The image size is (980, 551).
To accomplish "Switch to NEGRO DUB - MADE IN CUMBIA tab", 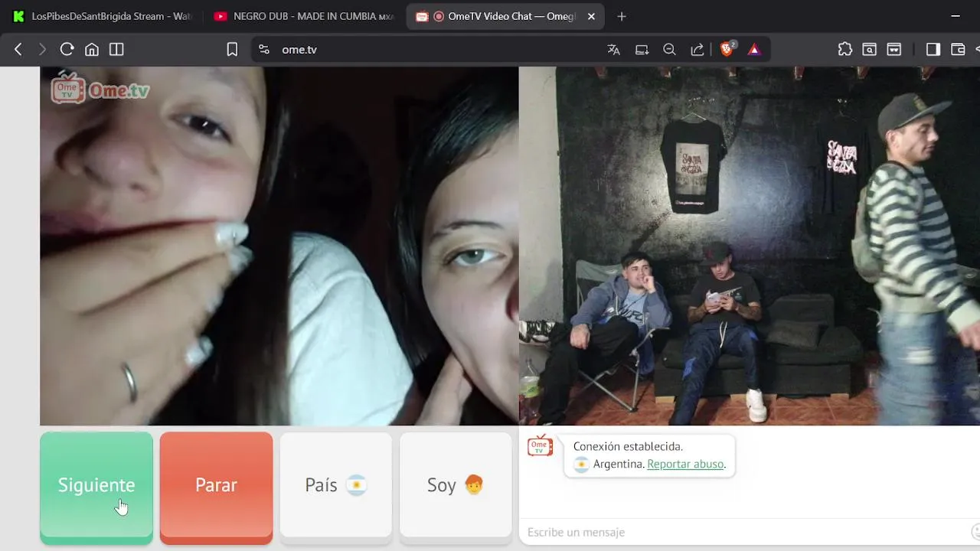I will 305,16.
